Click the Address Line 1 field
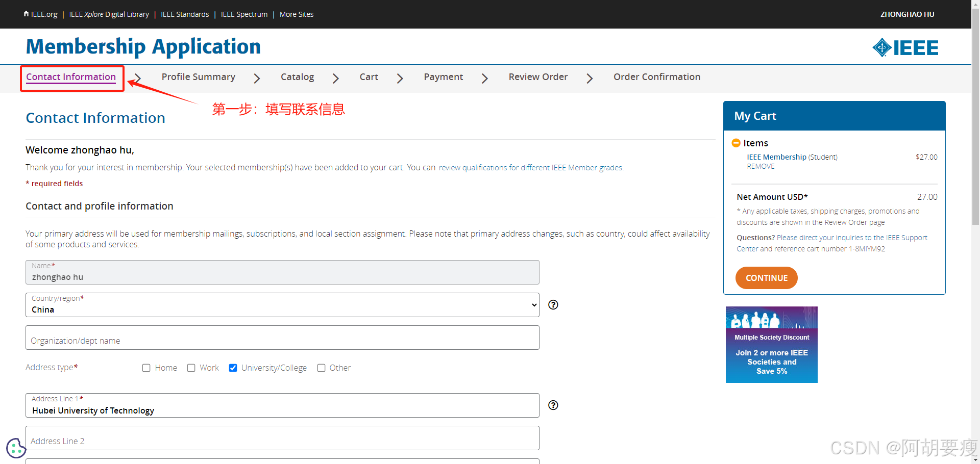Image resolution: width=980 pixels, height=464 pixels. [x=282, y=405]
